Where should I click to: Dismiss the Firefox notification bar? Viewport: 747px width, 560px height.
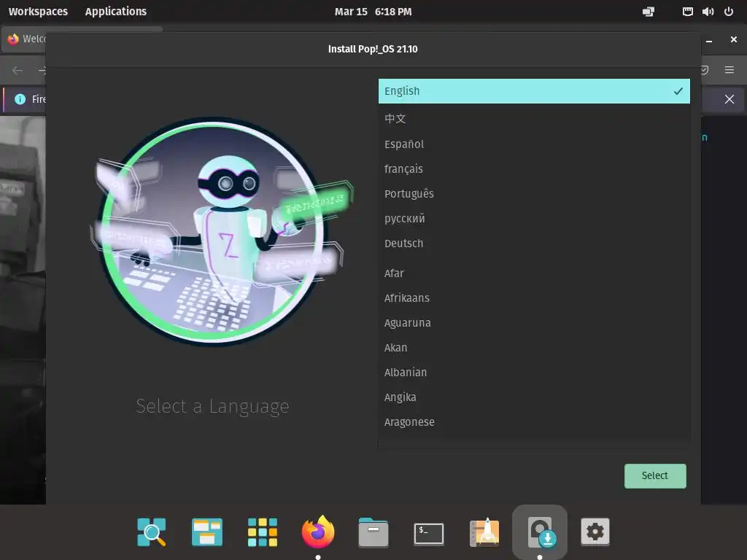[x=729, y=99]
